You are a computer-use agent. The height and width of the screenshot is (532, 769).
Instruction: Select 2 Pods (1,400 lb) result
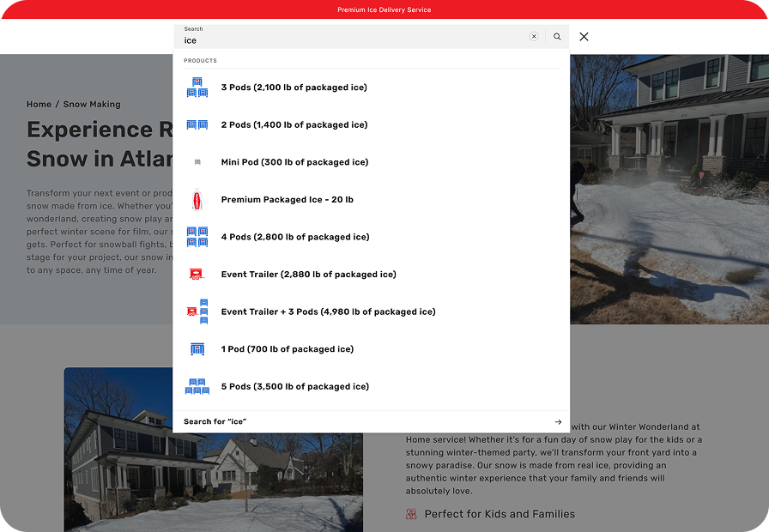tap(294, 125)
